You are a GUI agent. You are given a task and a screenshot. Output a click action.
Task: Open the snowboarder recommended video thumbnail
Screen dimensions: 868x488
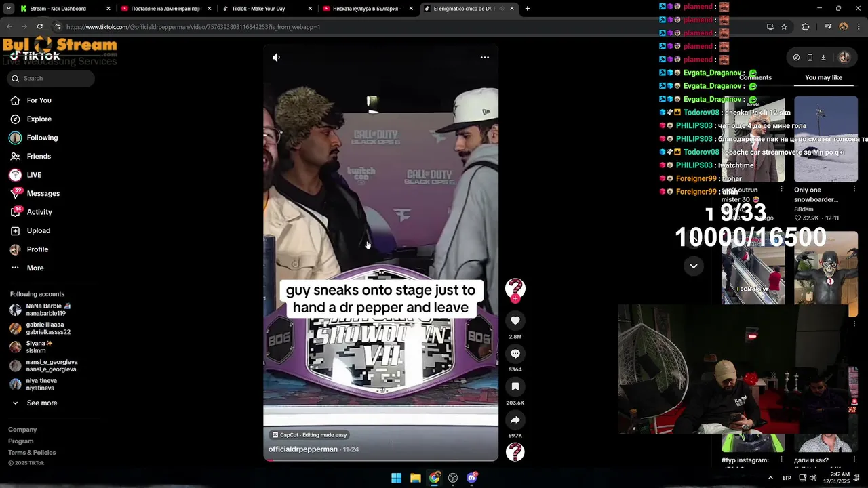pos(825,140)
